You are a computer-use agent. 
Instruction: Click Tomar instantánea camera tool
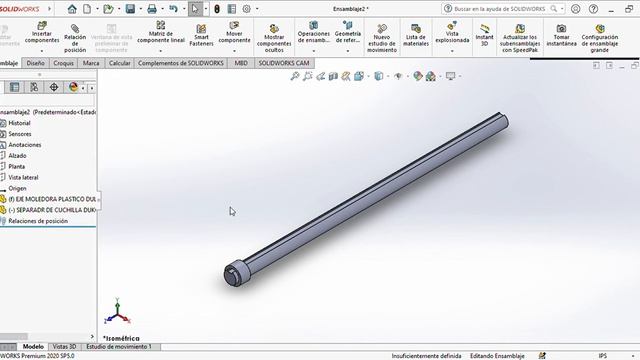[562, 35]
